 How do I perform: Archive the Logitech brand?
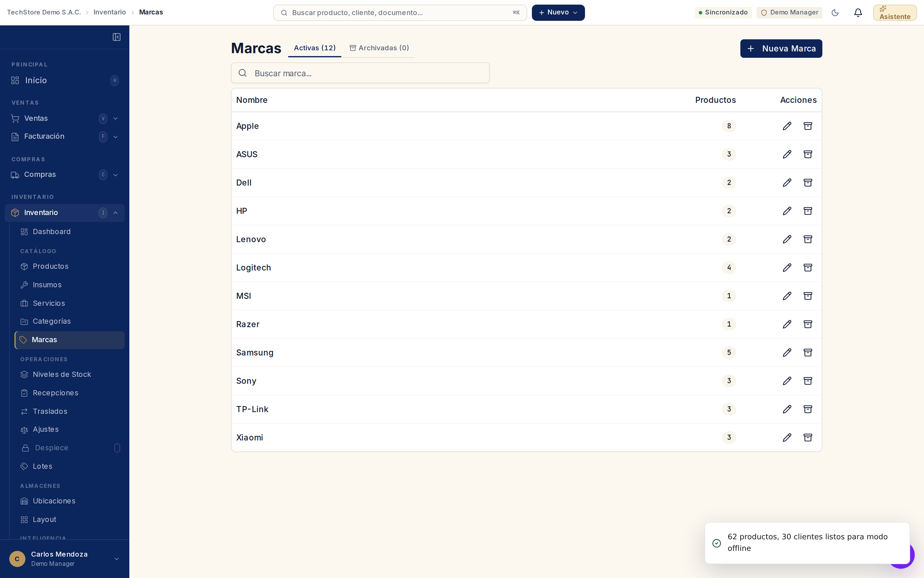point(808,268)
